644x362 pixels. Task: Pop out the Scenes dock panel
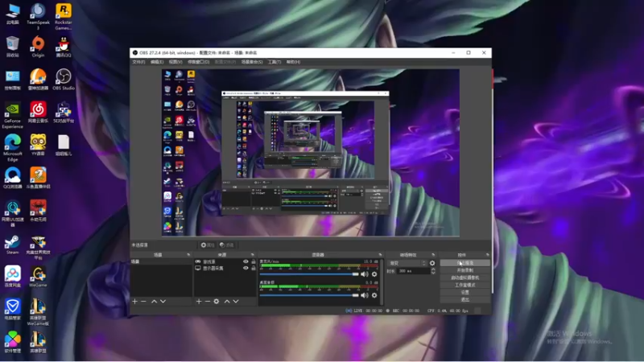coord(188,255)
